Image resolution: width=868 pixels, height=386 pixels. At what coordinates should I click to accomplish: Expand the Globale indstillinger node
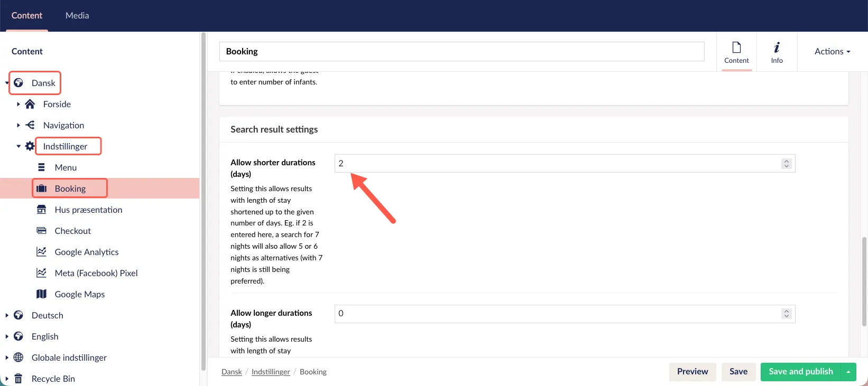pyautogui.click(x=7, y=357)
